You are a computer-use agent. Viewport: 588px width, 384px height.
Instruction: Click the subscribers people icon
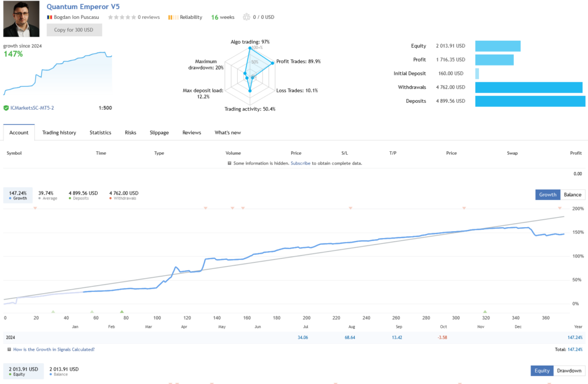[246, 17]
